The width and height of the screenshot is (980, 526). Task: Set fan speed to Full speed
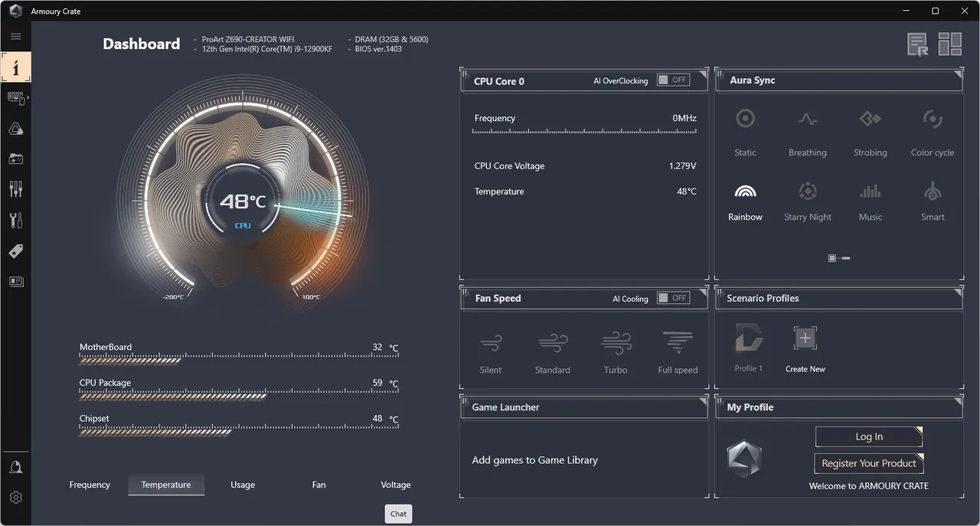click(x=678, y=352)
